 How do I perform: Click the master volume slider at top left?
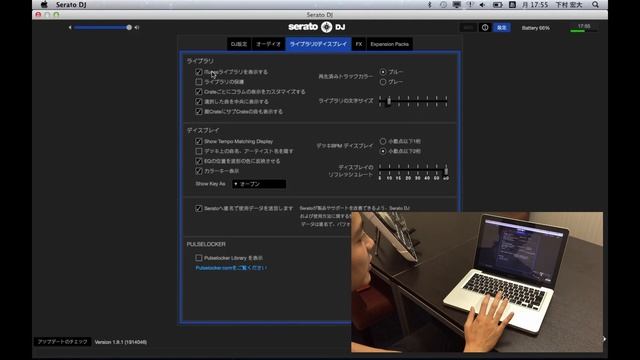tap(103, 27)
